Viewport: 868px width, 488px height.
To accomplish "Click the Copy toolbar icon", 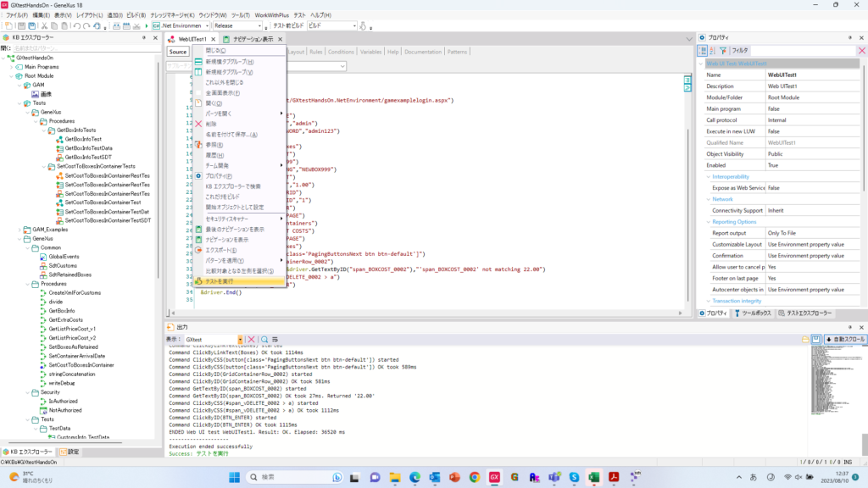I will coord(54,26).
